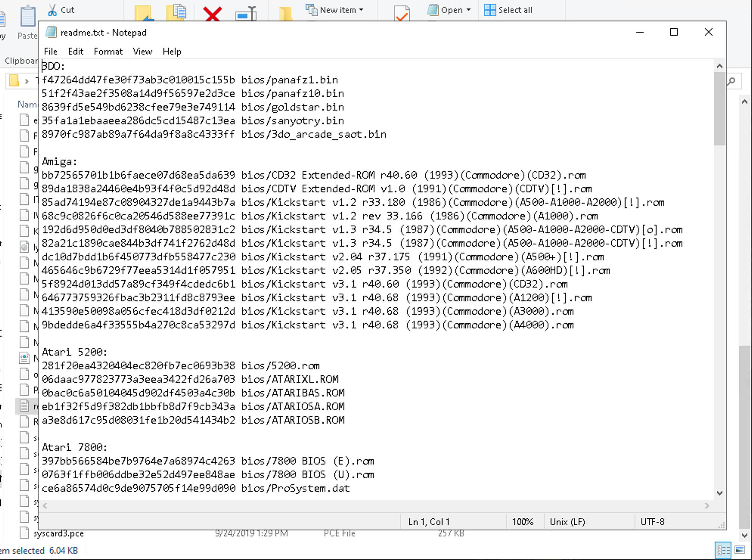
Task: Click the Rename icon in ribbon
Action: [246, 14]
